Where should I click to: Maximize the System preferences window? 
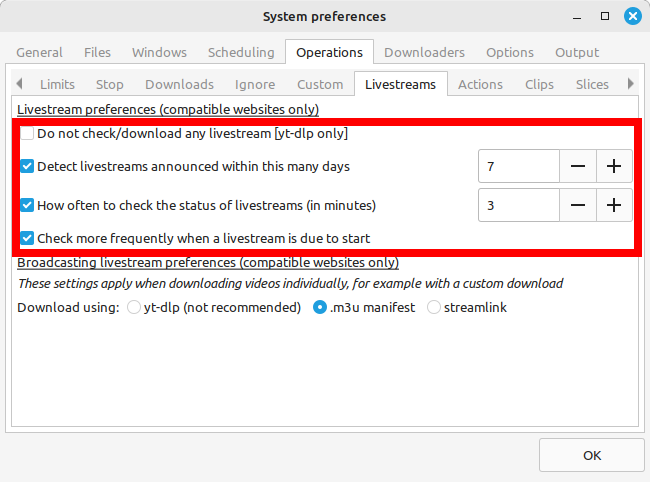click(x=605, y=16)
